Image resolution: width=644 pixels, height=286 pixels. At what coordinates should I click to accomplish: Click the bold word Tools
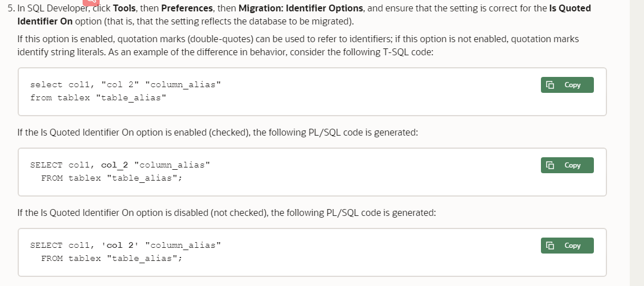tap(124, 9)
